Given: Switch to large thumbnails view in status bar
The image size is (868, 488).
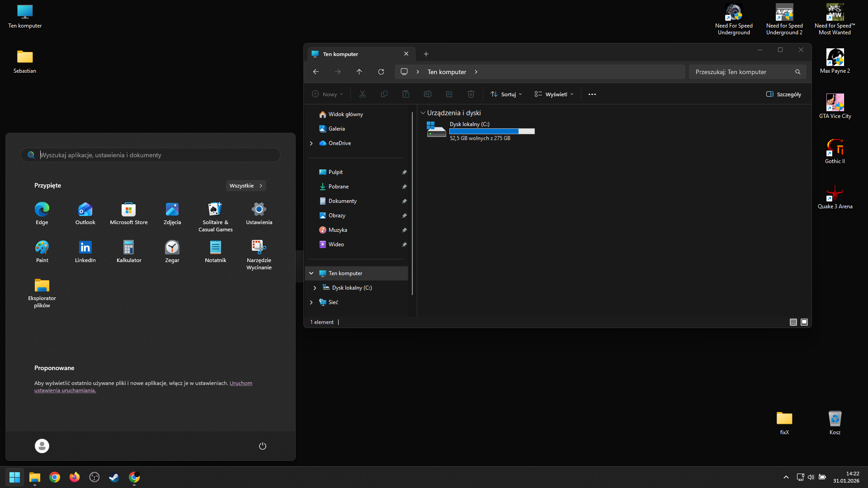Looking at the screenshot, I should click(x=804, y=322).
